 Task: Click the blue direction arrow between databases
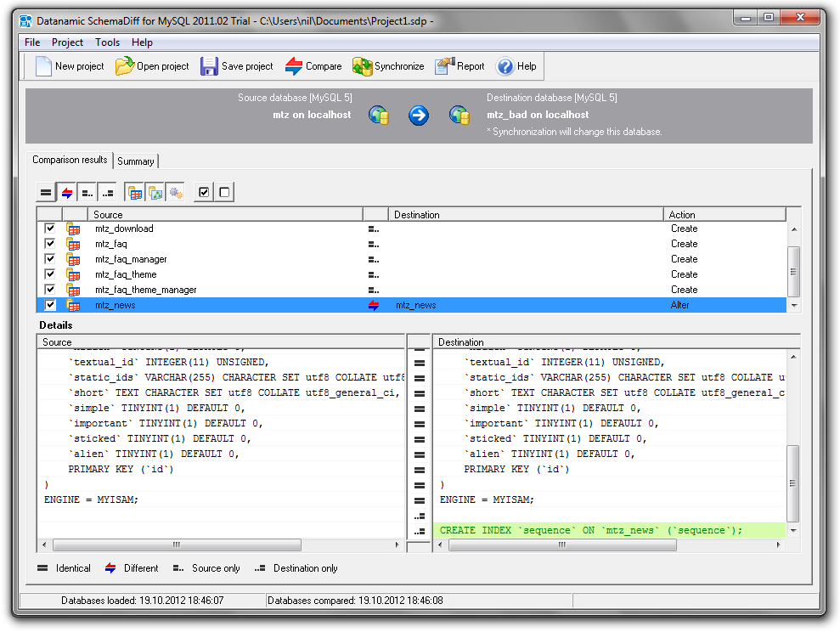419,116
